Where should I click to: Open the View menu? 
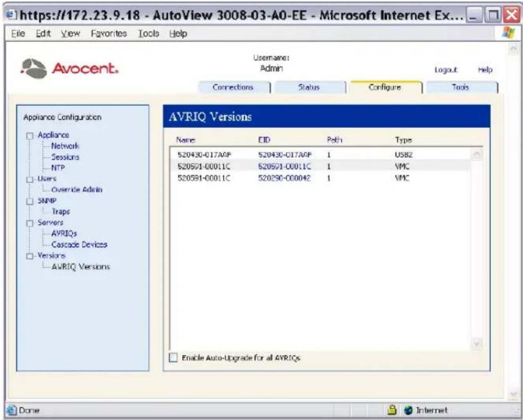[x=70, y=34]
